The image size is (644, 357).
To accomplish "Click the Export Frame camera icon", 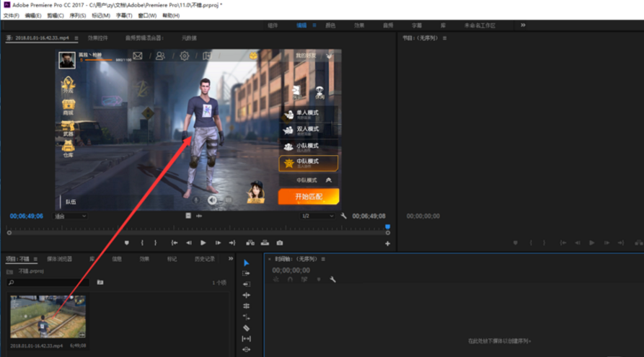I will coord(280,243).
